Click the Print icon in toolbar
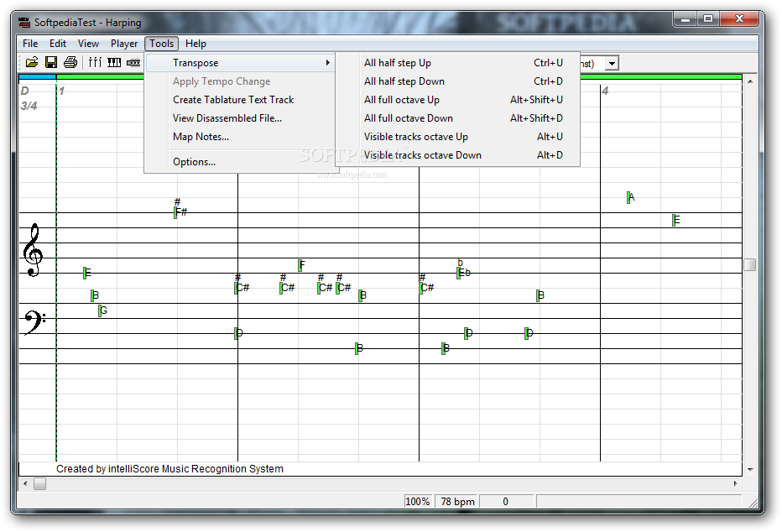The image size is (782, 532). coord(70,62)
